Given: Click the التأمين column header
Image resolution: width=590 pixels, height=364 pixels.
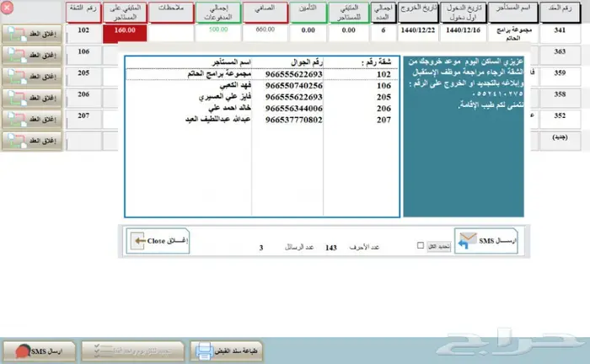Looking at the screenshot, I should (x=308, y=12).
